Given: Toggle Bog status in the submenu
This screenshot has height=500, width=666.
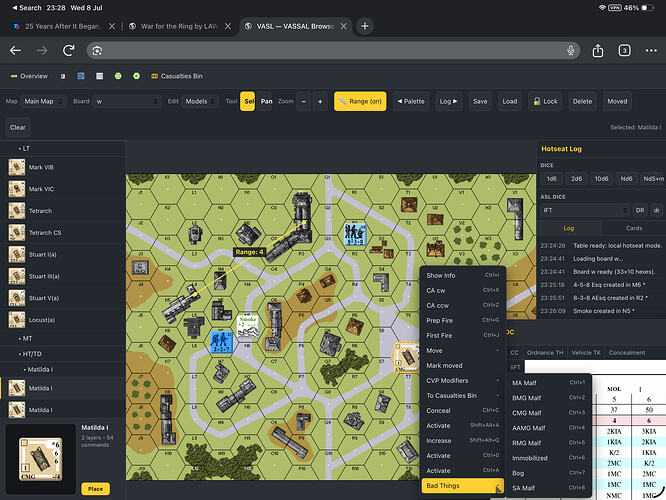Looking at the screenshot, I should coord(549,473).
